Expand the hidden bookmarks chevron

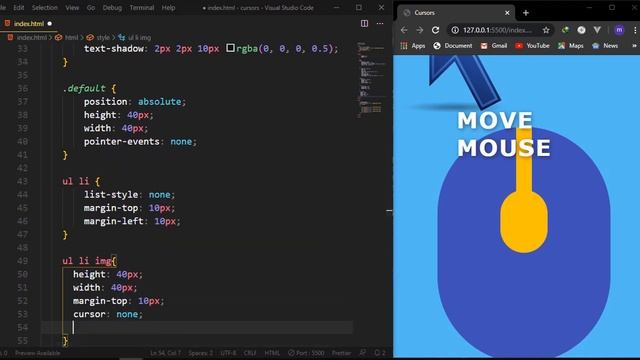click(634, 46)
